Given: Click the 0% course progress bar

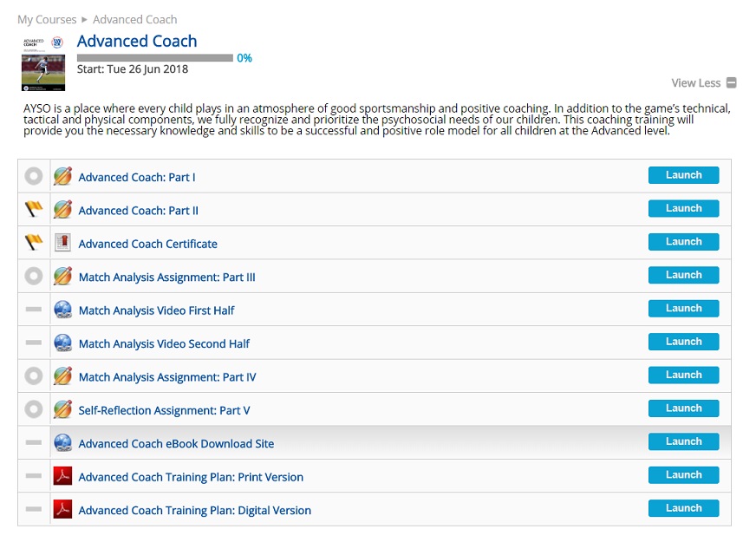Looking at the screenshot, I should coord(156,58).
